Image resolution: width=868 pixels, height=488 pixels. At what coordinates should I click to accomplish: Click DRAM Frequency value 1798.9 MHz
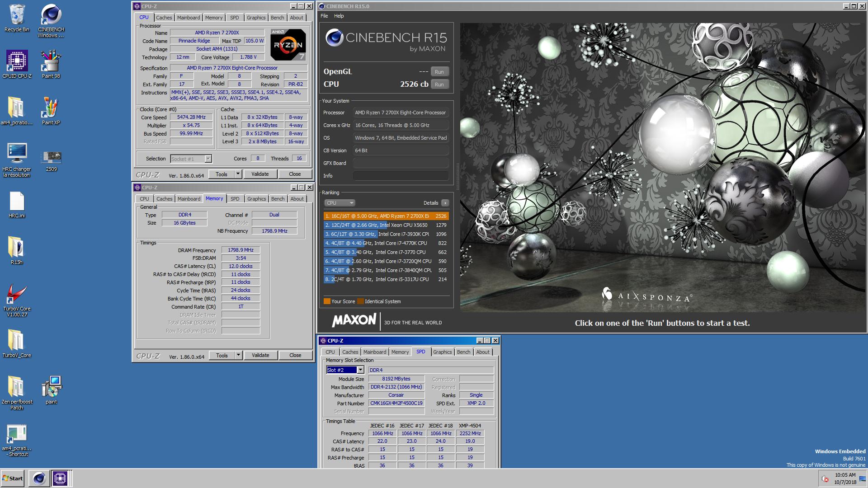[241, 250]
